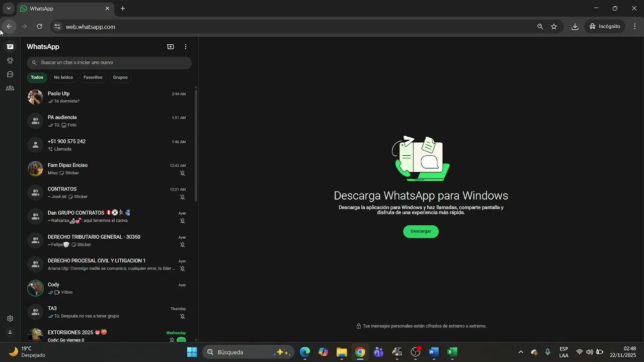Screen dimensions: 644x362
Task: Click the Descargar button
Action: [421, 231]
